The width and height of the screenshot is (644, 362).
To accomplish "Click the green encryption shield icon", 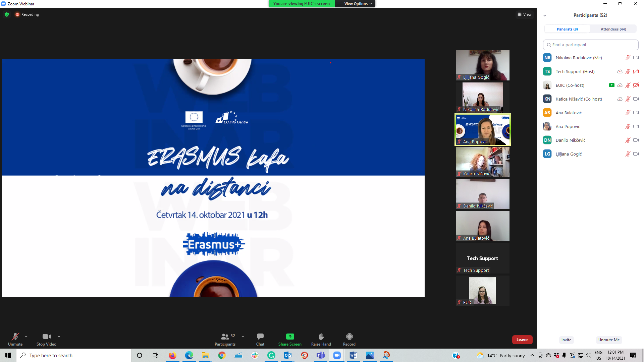I will coord(7,14).
